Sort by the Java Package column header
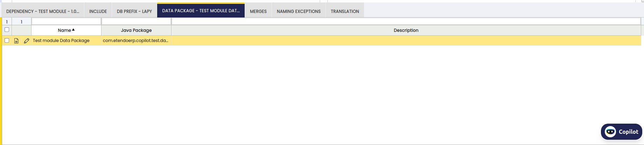The height and width of the screenshot is (145, 644). pyautogui.click(x=136, y=30)
